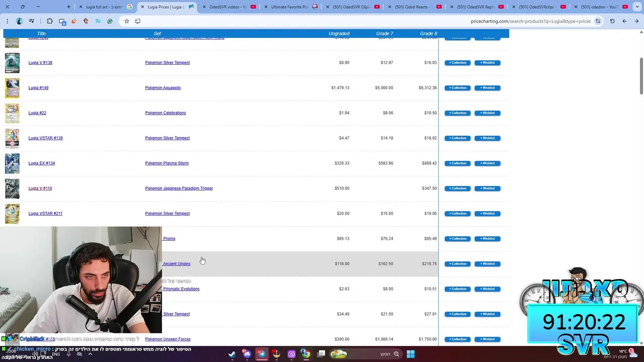Screen dimensions: 644x362
Task: Open the Lugia V #138 link
Action: (x=40, y=63)
